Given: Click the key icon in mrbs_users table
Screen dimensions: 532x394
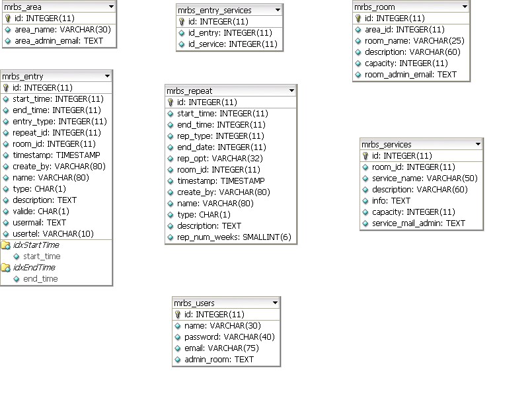Looking at the screenshot, I should click(x=178, y=315).
